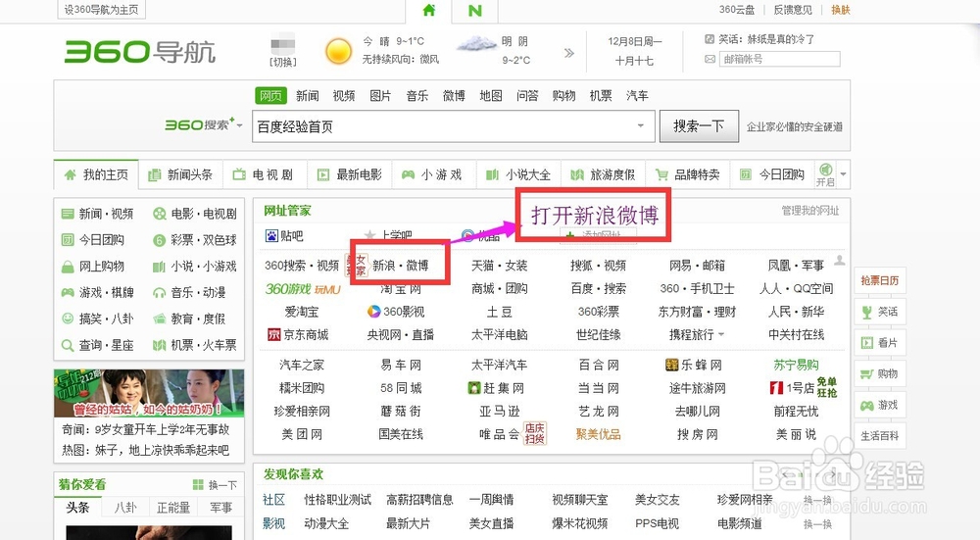
Task: Open the 曾经的姑姑 banner image
Action: (x=149, y=393)
